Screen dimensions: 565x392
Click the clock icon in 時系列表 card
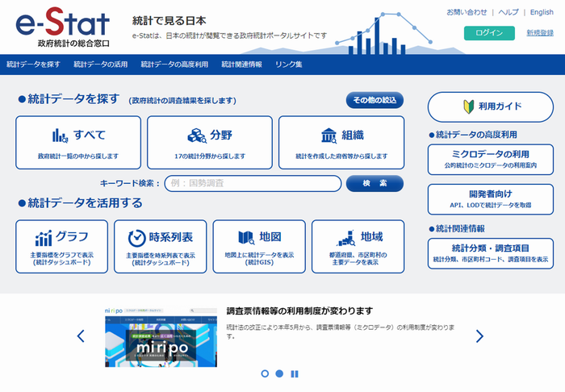pyautogui.click(x=137, y=238)
